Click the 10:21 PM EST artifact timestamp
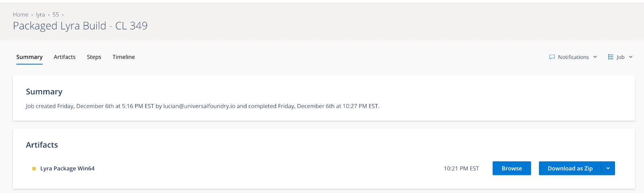 pyautogui.click(x=461, y=168)
